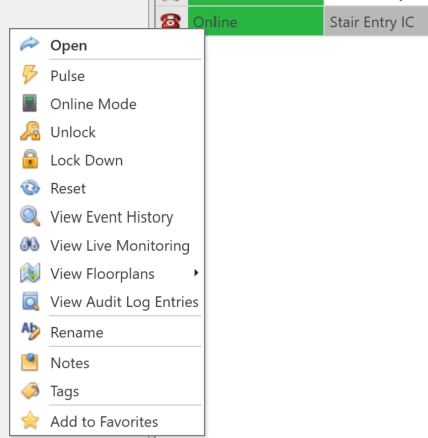Click the padlock Lock Down icon
428x438 pixels.
tap(30, 159)
